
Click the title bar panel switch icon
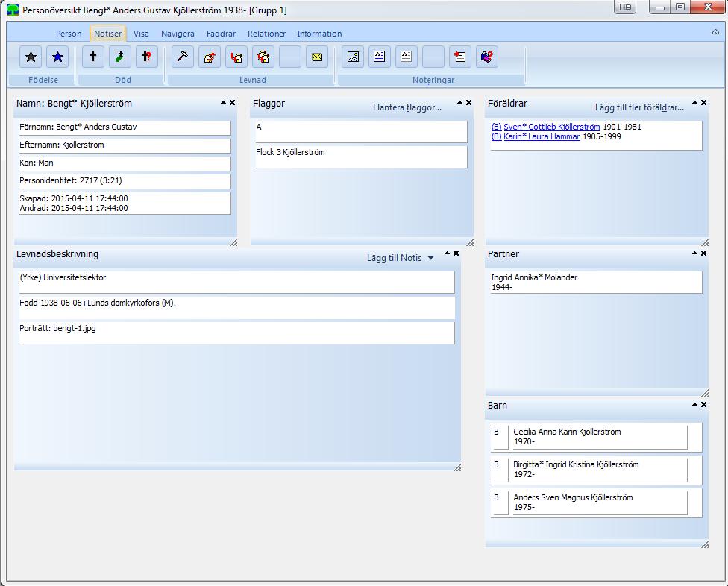pos(625,7)
